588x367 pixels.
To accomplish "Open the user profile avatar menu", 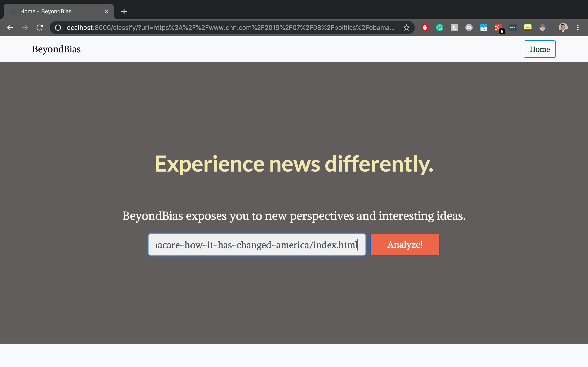I will [x=563, y=28].
